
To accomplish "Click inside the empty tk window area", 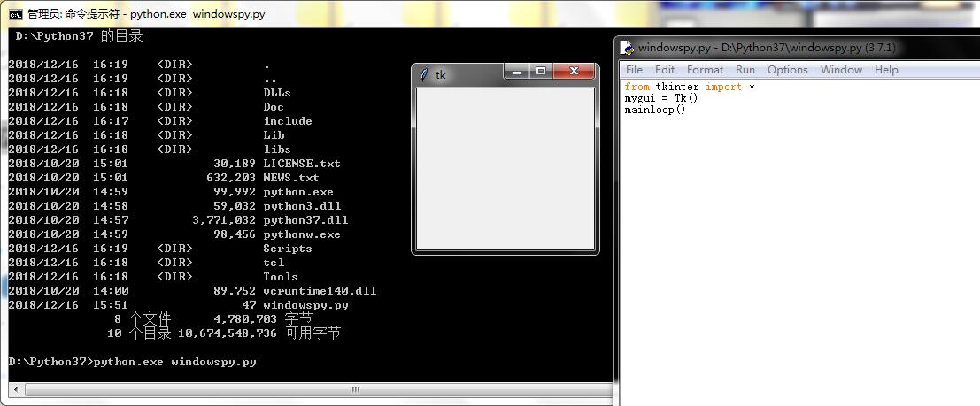I will 505,169.
